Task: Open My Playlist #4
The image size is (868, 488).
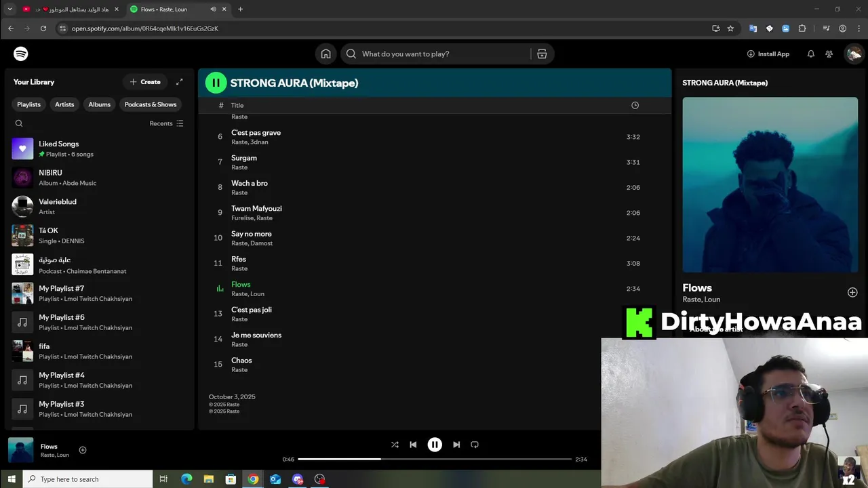Action: coord(98,380)
